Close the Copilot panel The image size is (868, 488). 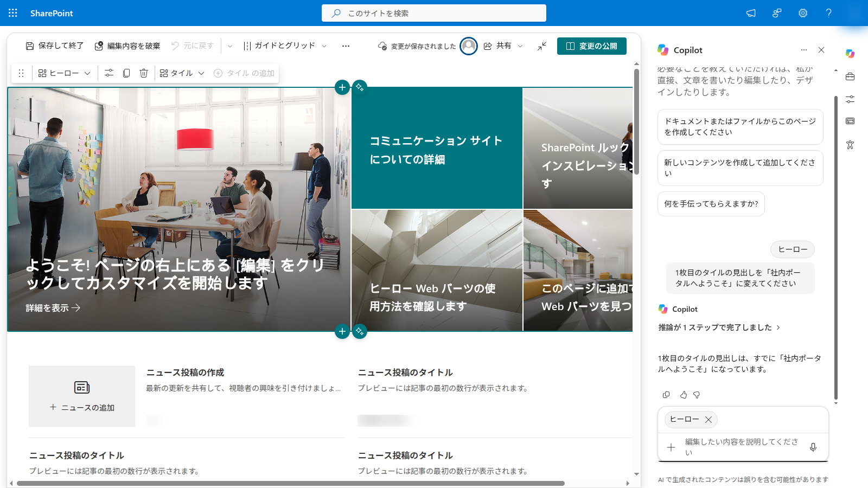[x=821, y=50]
